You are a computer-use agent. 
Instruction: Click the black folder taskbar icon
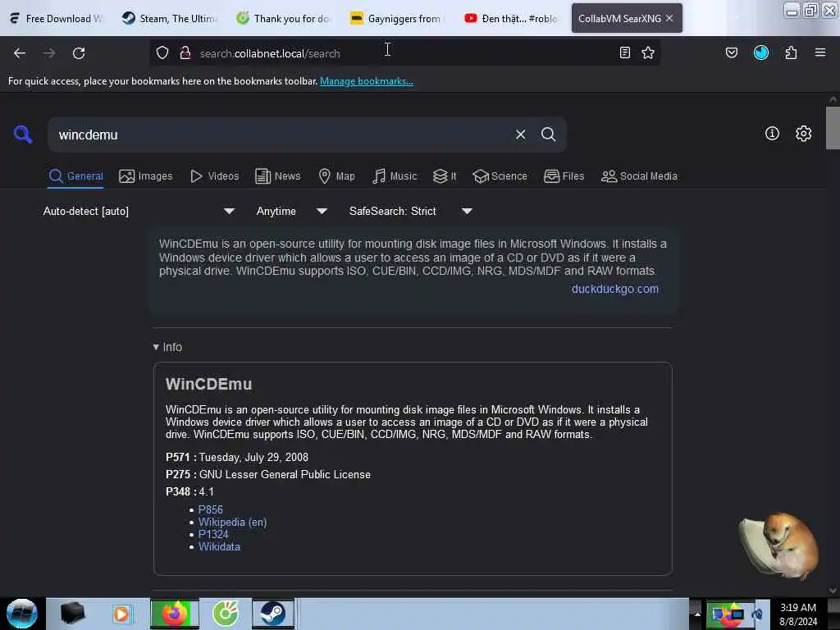pyautogui.click(x=72, y=614)
